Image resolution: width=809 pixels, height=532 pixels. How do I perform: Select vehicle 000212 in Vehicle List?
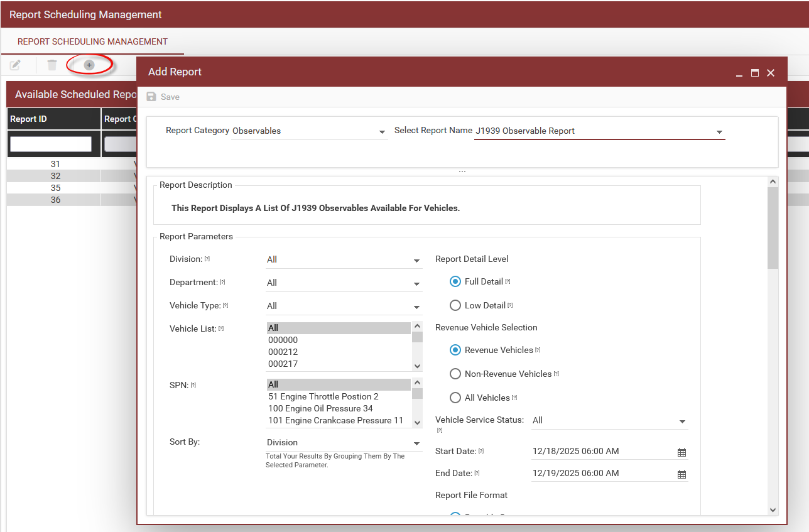[x=283, y=352]
